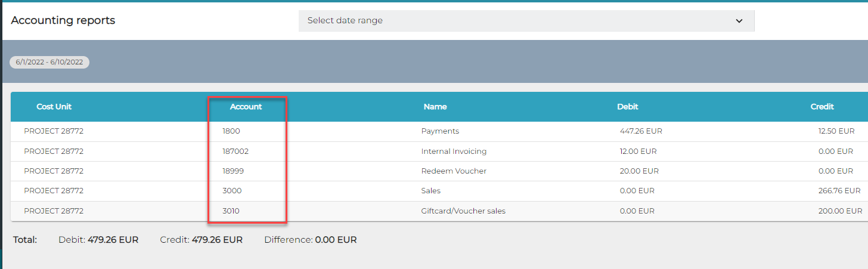Select the Giftcard/Voucher sales entry
Viewport: 868px width, 269px height.
pyautogui.click(x=463, y=211)
